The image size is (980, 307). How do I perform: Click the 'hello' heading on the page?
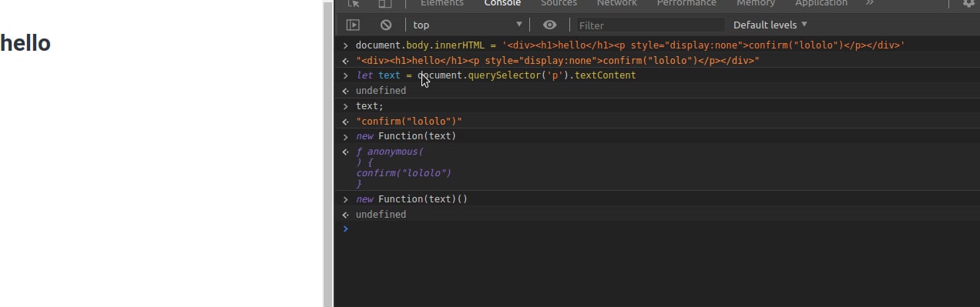pos(25,43)
